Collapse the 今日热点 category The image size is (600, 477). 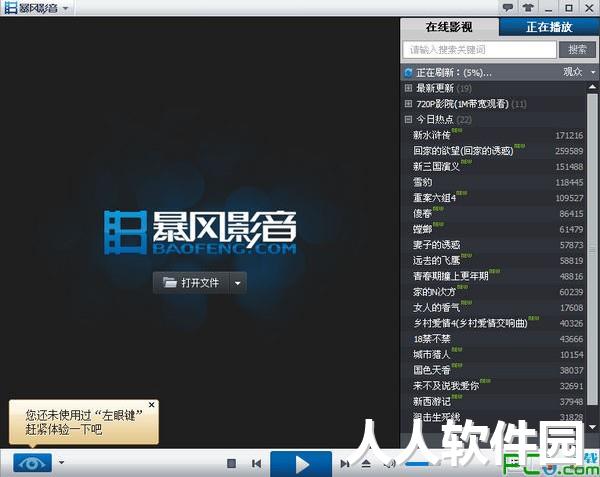pos(408,120)
